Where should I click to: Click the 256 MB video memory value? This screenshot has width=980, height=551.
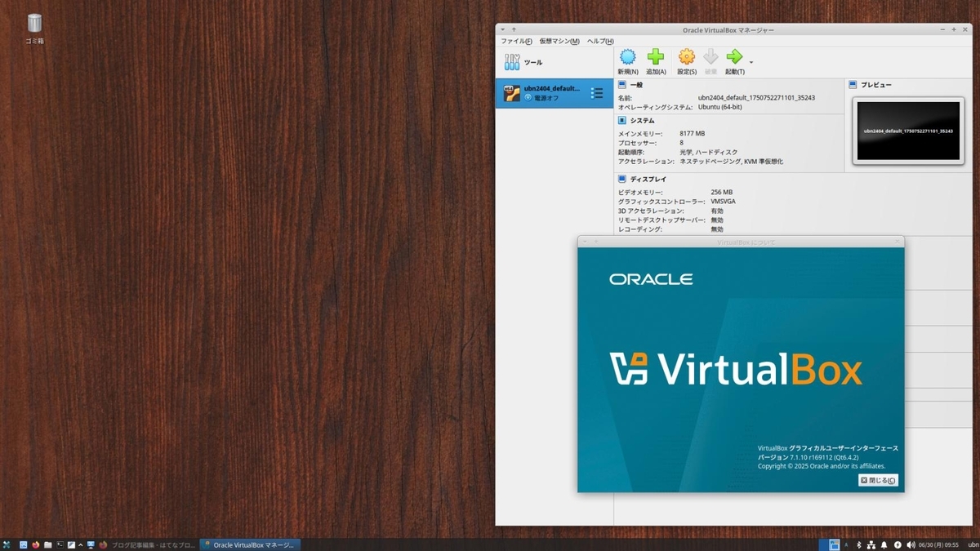pyautogui.click(x=722, y=193)
